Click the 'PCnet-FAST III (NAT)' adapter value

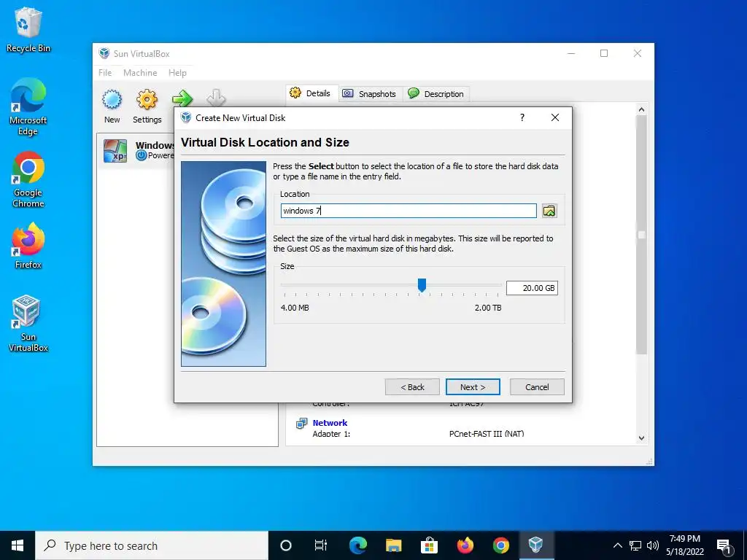tap(487, 433)
